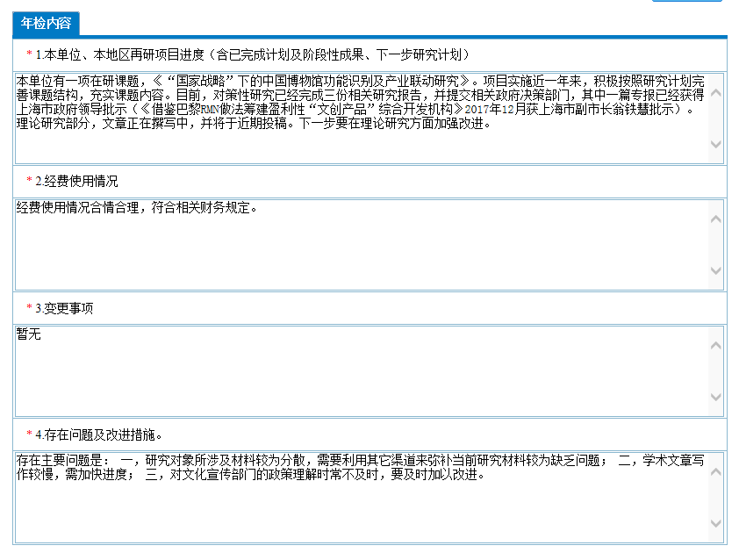The width and height of the screenshot is (739, 560).
Task: Click scrollbar track middle of project progress box
Action: (x=715, y=118)
